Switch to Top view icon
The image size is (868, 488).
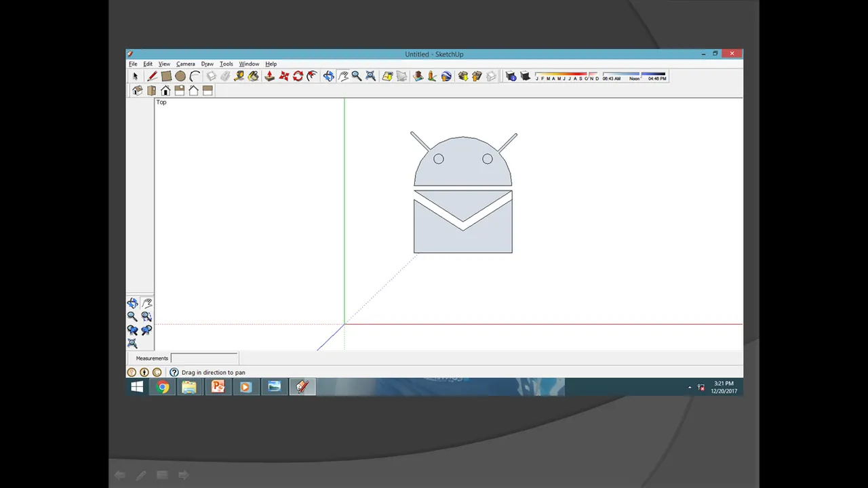tap(151, 90)
